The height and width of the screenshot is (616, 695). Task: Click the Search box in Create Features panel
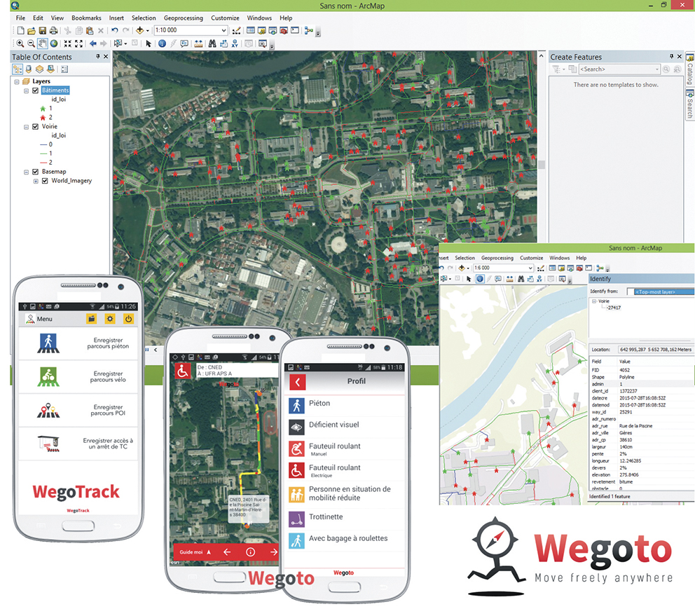click(619, 69)
